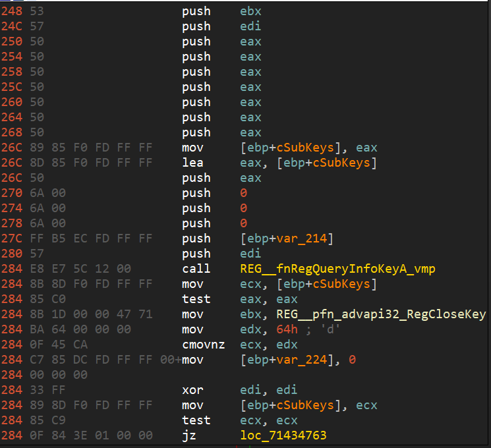Click the continuation bytes '00 00 00' line
The width and height of the screenshot is (491, 448).
[x=59, y=375]
